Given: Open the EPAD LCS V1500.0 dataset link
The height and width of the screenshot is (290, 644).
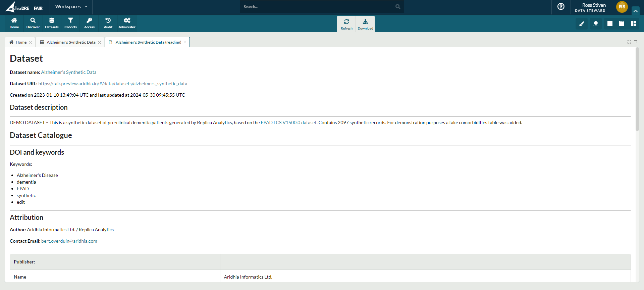Looking at the screenshot, I should [288, 123].
